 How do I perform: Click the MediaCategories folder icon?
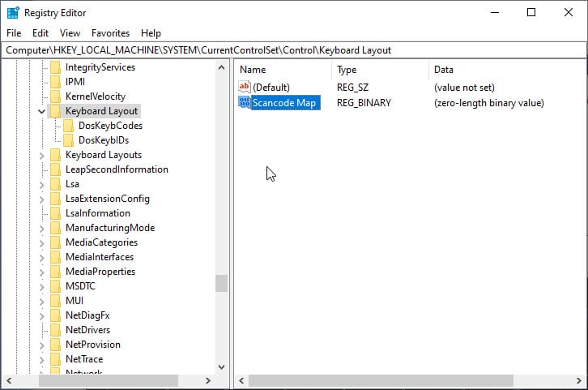click(56, 243)
